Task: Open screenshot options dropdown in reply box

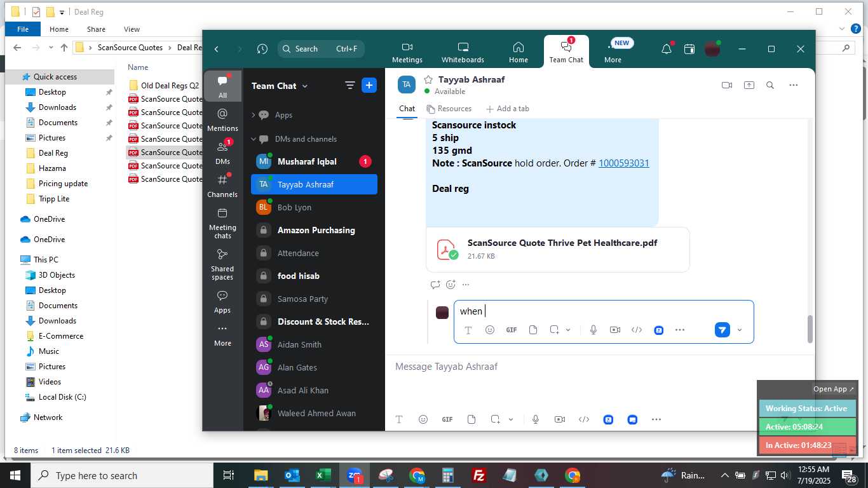Action: (x=568, y=330)
